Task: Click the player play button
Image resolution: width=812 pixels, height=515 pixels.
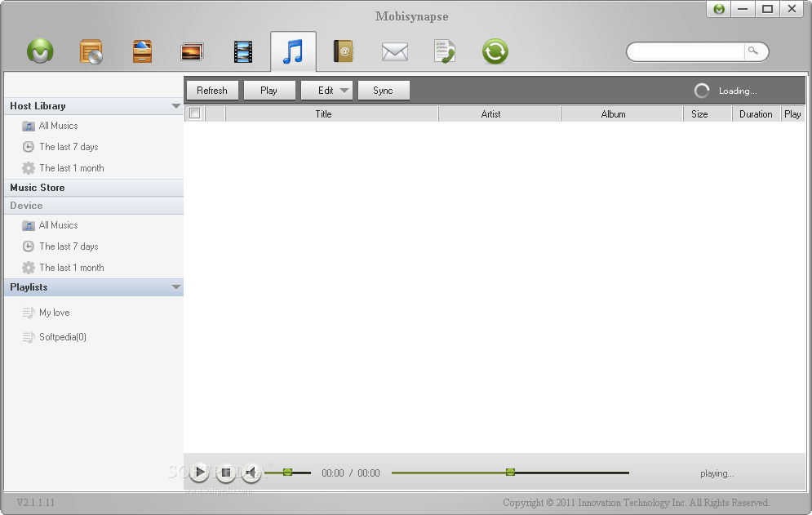Action: (x=199, y=473)
